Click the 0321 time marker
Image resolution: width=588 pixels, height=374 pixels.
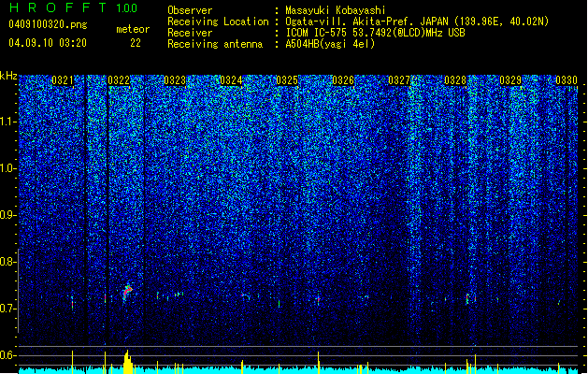coord(63,80)
